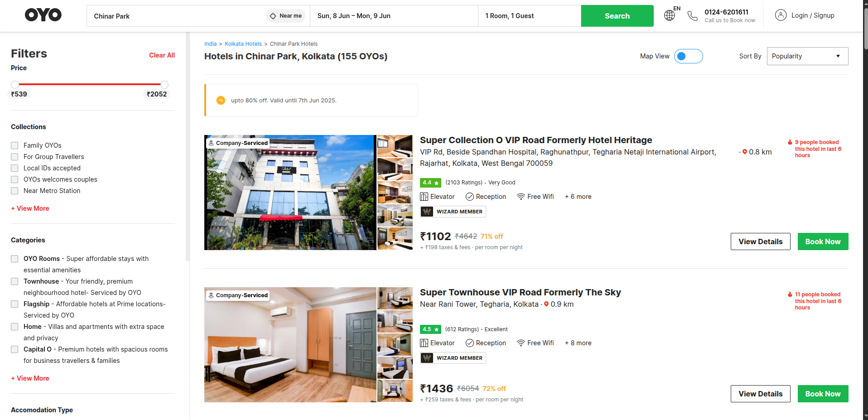868x420 pixels.
Task: Click the Free Wifi icon on Super Townhouse listing
Action: coord(521,343)
